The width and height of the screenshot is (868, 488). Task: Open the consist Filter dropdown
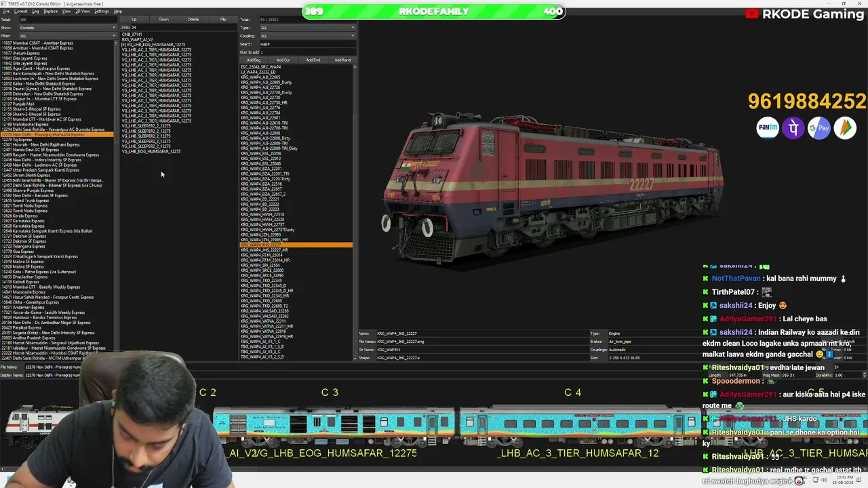[67, 36]
